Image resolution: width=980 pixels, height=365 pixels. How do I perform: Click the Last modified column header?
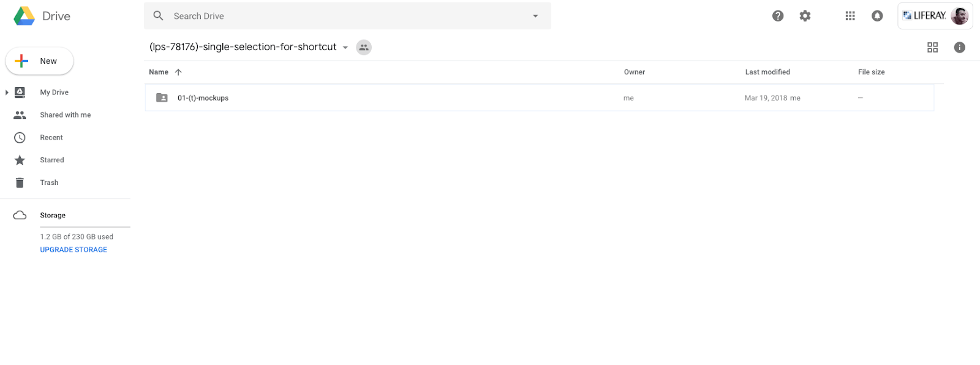(767, 72)
